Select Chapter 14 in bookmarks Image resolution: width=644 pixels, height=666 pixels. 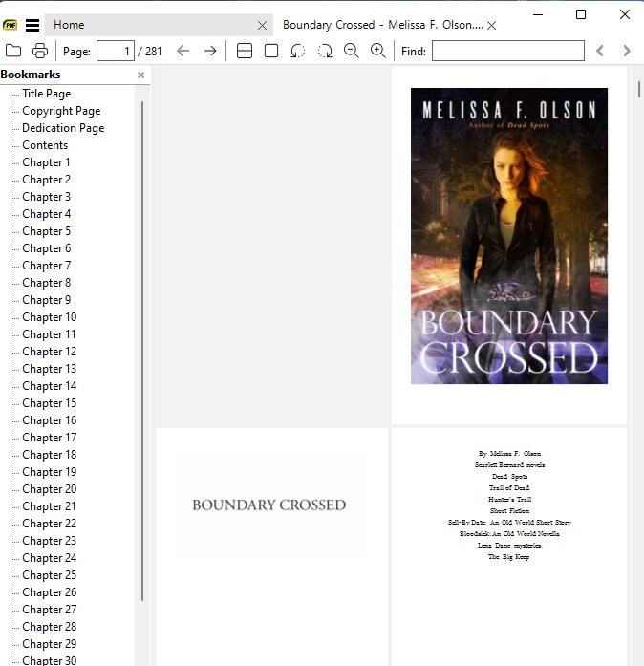[50, 386]
